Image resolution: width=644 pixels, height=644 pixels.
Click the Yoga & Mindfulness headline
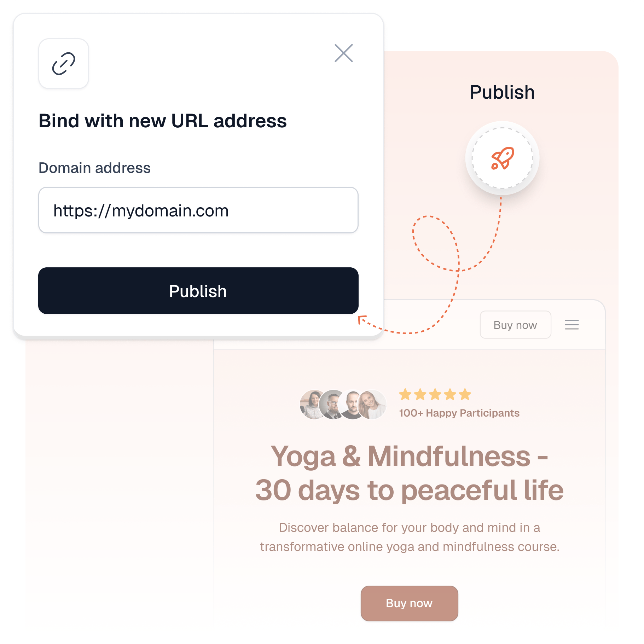(410, 473)
